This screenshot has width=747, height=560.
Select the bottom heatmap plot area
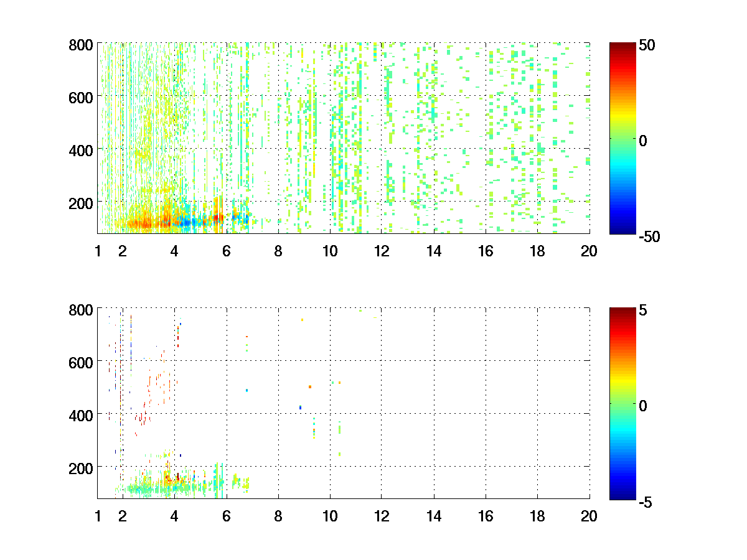[343, 403]
